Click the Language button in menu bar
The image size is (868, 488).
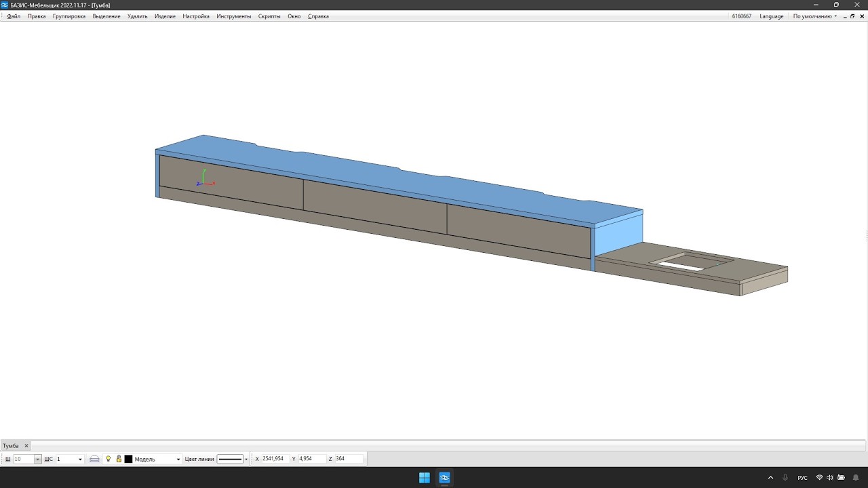pos(772,16)
